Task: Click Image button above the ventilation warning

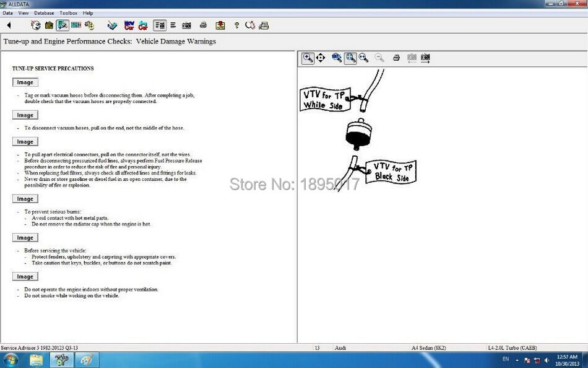Action: [25, 277]
